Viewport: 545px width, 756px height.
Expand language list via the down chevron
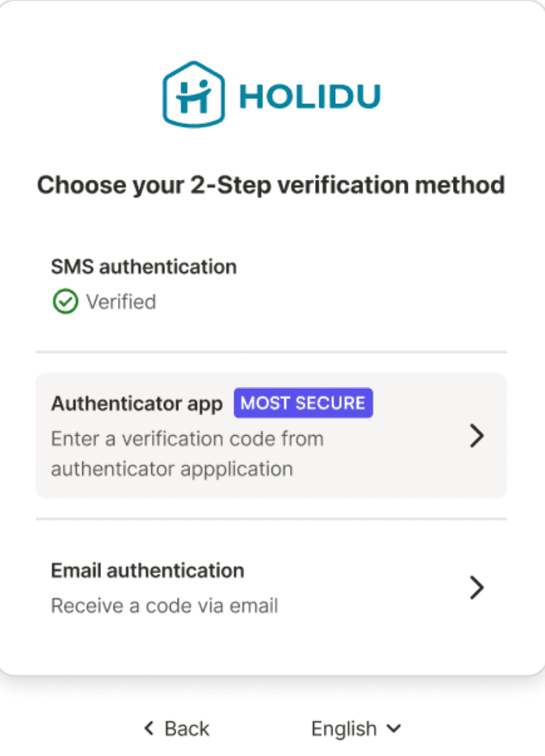(394, 729)
